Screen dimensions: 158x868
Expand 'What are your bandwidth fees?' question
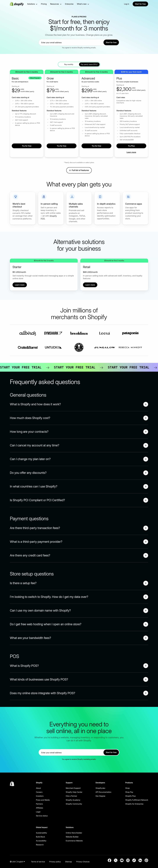click(79, 638)
